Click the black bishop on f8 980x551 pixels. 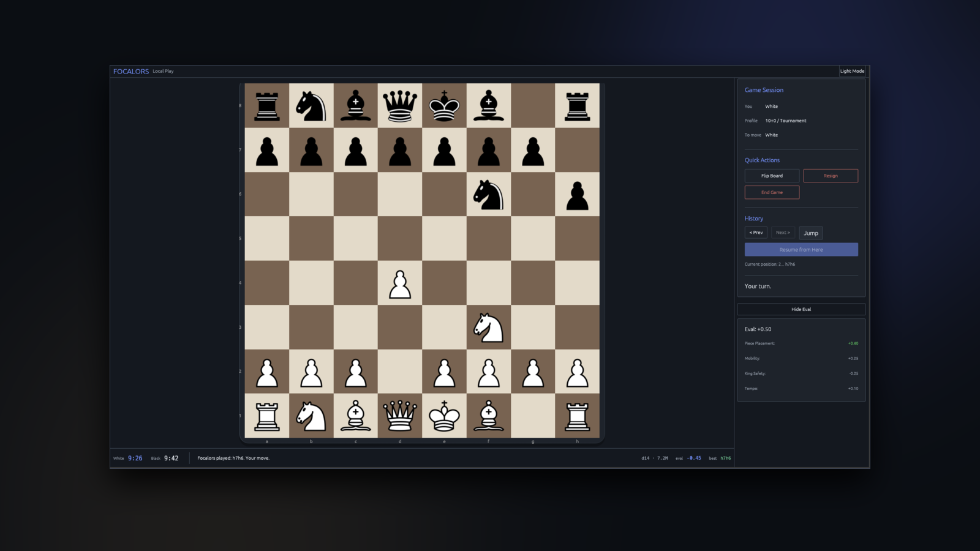(488, 105)
